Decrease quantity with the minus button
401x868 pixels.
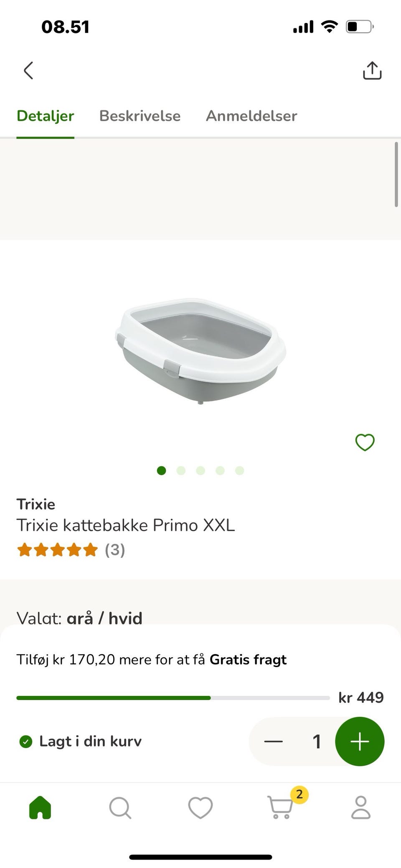[274, 741]
